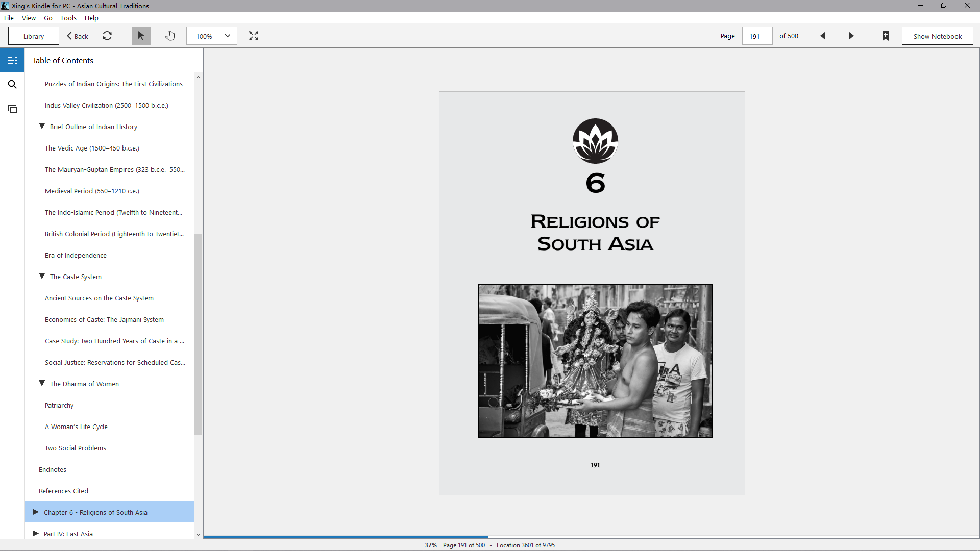Collapse The Caste System section

42,277
